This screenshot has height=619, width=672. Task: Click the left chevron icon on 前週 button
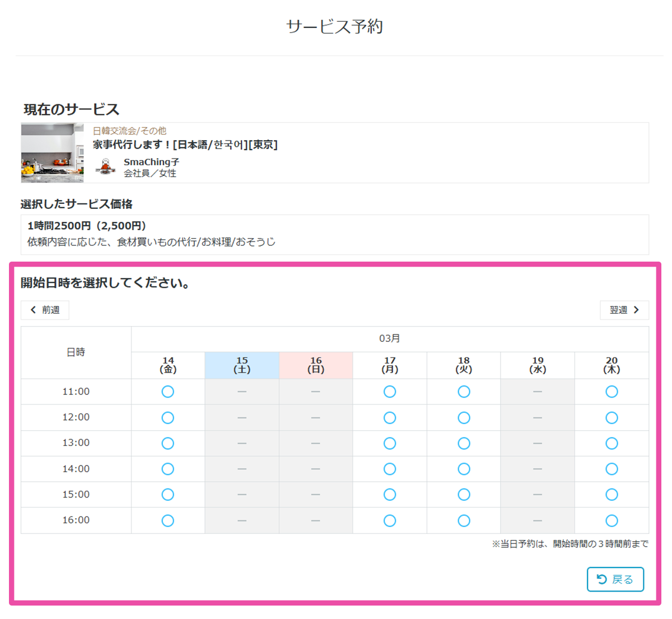coord(32,310)
